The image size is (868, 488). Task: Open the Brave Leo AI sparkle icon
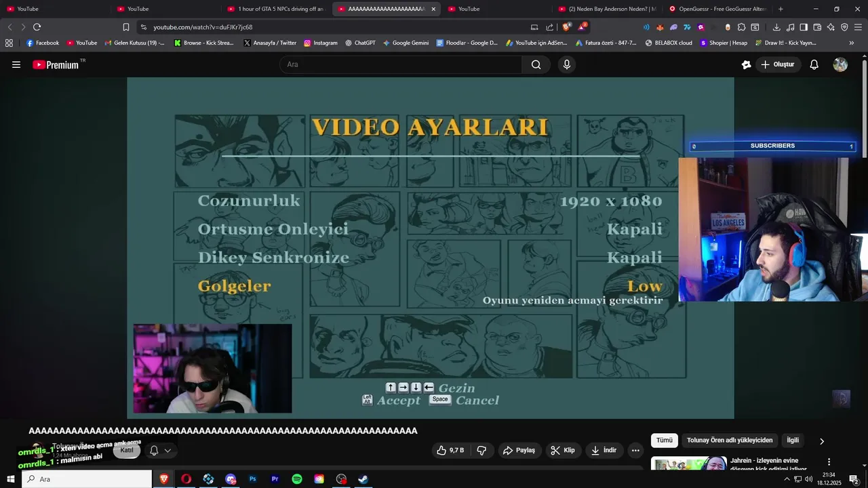831,27
